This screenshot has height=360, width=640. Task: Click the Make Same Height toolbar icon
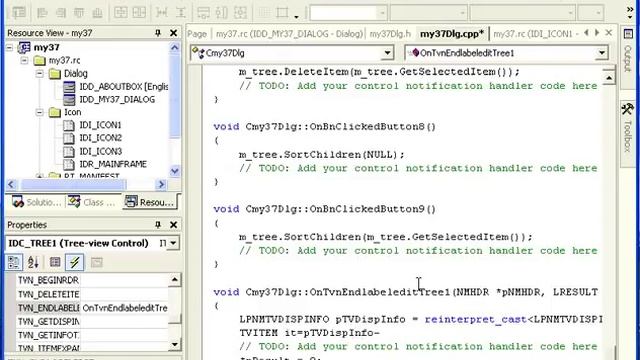(x=222, y=13)
